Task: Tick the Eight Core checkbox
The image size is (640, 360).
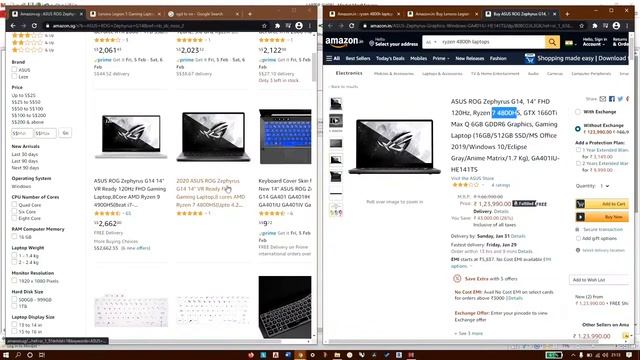Action: 14,218
